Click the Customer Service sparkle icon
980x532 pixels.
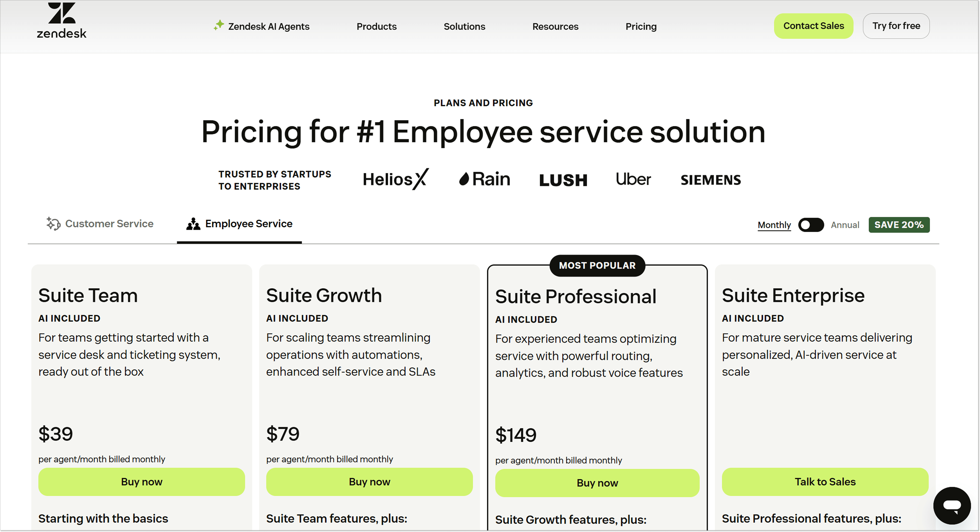(x=53, y=224)
